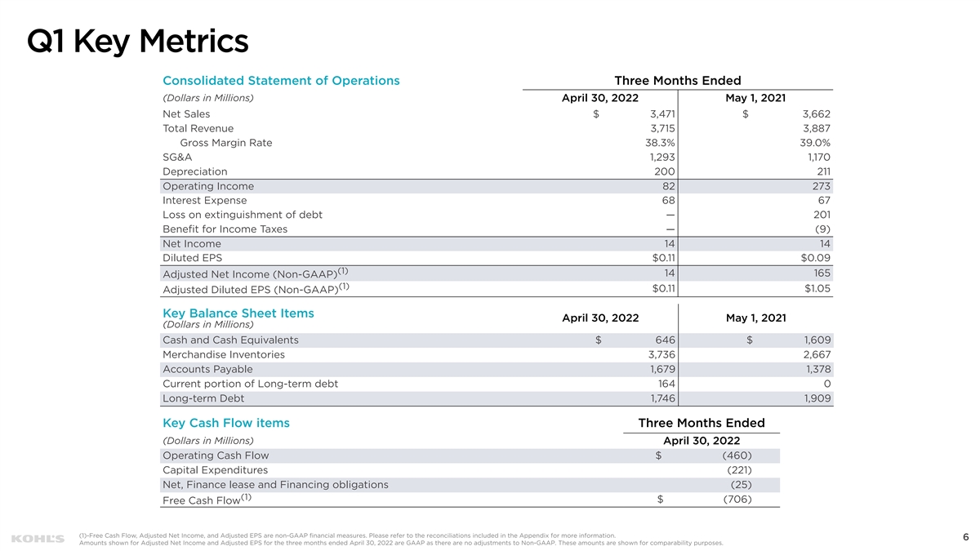
Task: Select the Net Sales row label
Action: [x=186, y=114]
